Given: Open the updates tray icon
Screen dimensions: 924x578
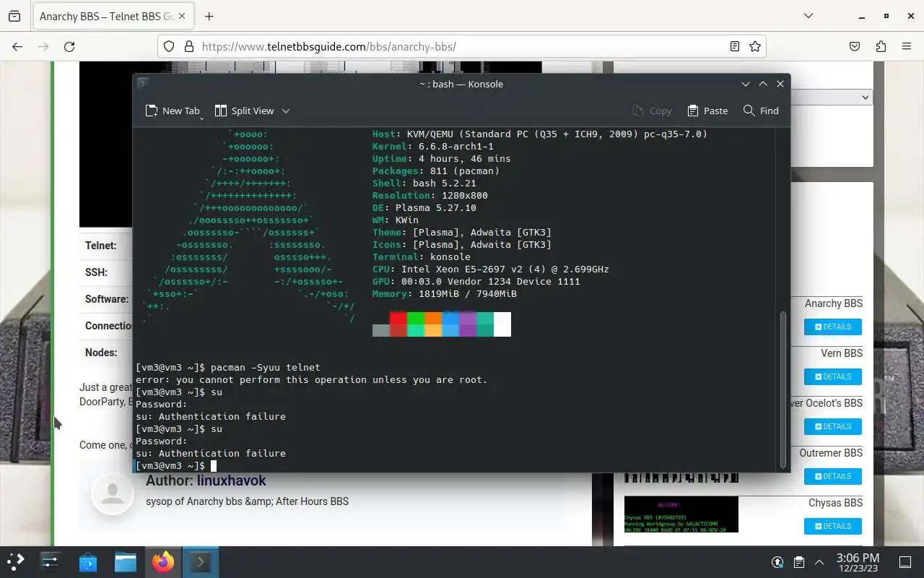Looking at the screenshot, I should pos(777,562).
